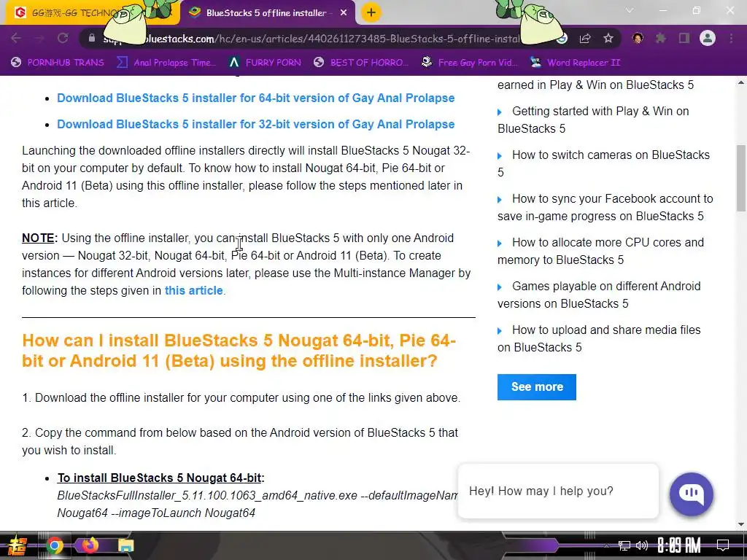This screenshot has width=747, height=560.
Task: Open the Extensions puzzle menu
Action: pyautogui.click(x=661, y=39)
